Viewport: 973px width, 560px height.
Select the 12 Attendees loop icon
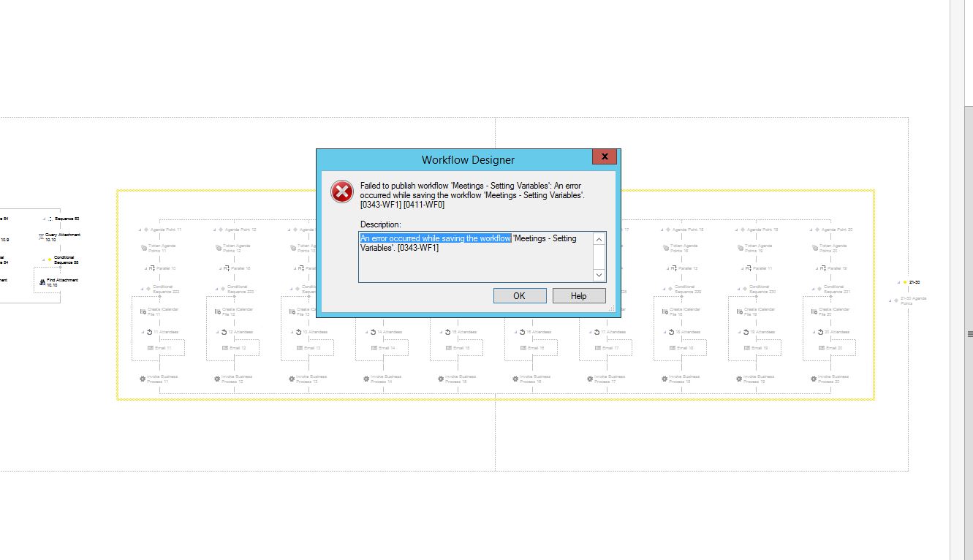[x=224, y=332]
